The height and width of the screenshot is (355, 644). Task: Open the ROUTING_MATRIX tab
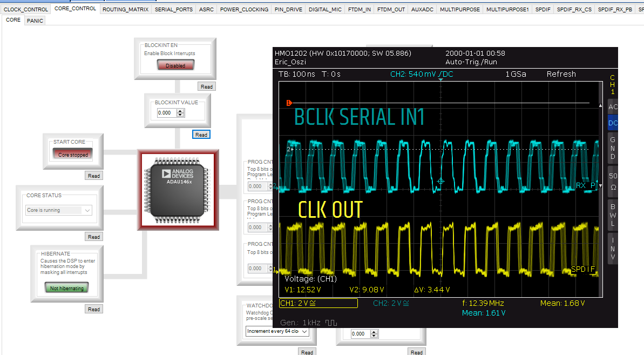[x=126, y=9]
